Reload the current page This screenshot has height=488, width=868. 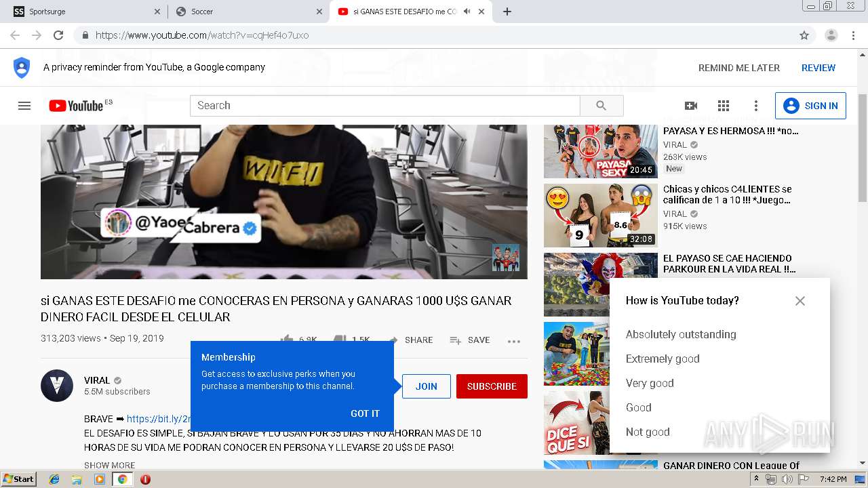[58, 35]
